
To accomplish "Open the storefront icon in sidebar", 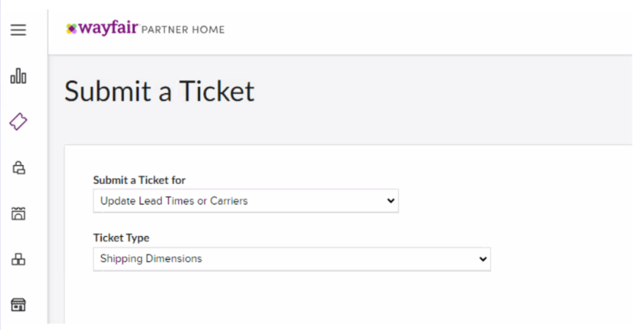I will [x=18, y=304].
